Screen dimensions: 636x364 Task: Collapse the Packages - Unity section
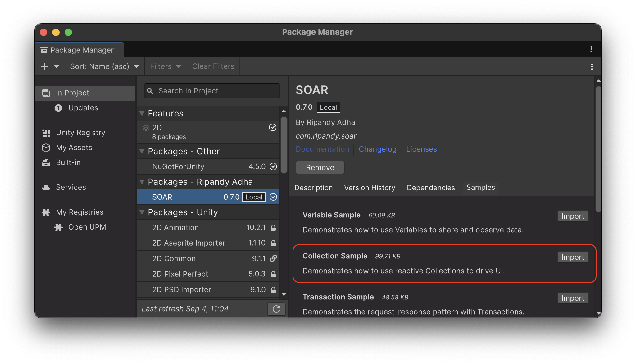click(x=142, y=212)
